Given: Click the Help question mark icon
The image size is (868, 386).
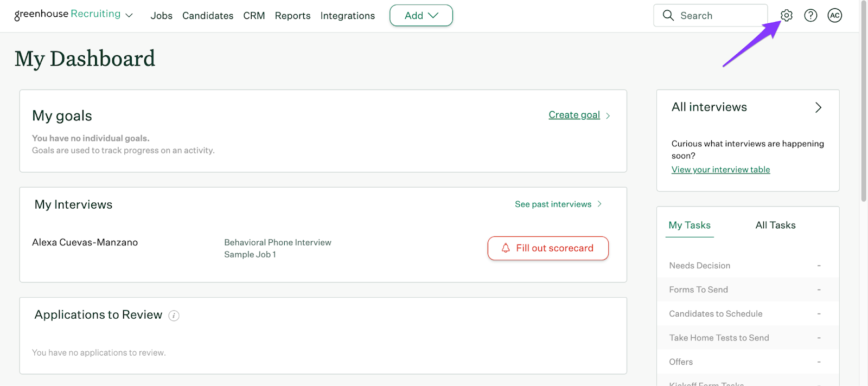Looking at the screenshot, I should (x=810, y=16).
